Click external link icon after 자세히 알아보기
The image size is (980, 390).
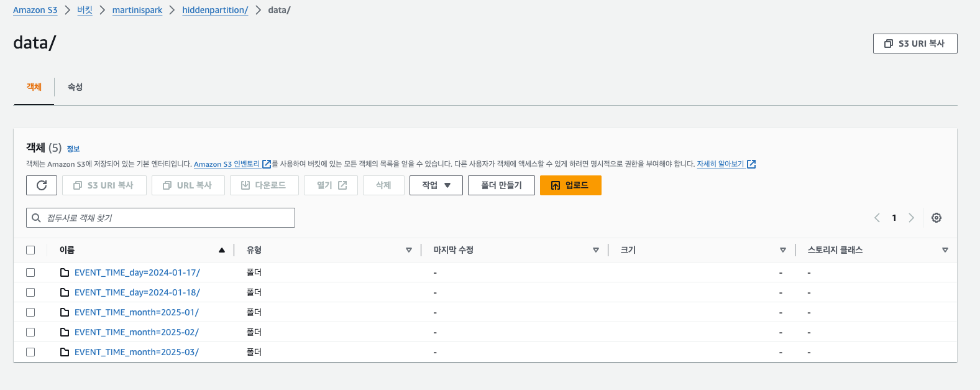pos(751,164)
